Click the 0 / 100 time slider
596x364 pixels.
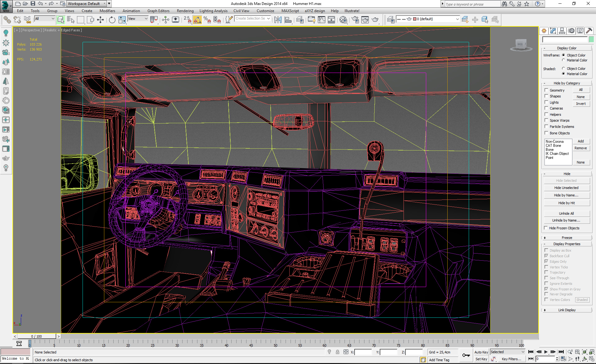coord(37,336)
